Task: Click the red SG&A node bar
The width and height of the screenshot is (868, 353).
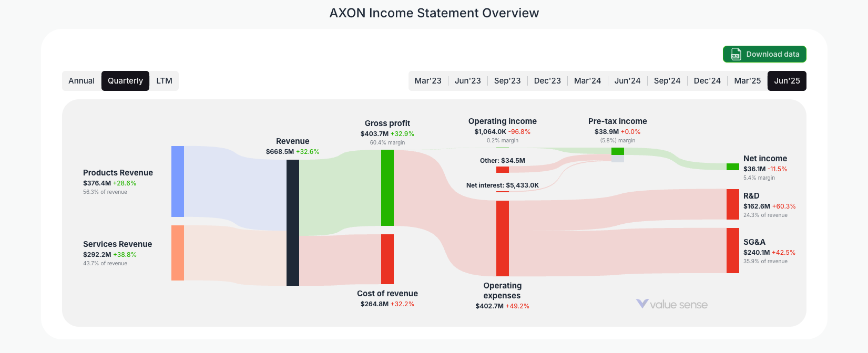Action: pos(733,251)
